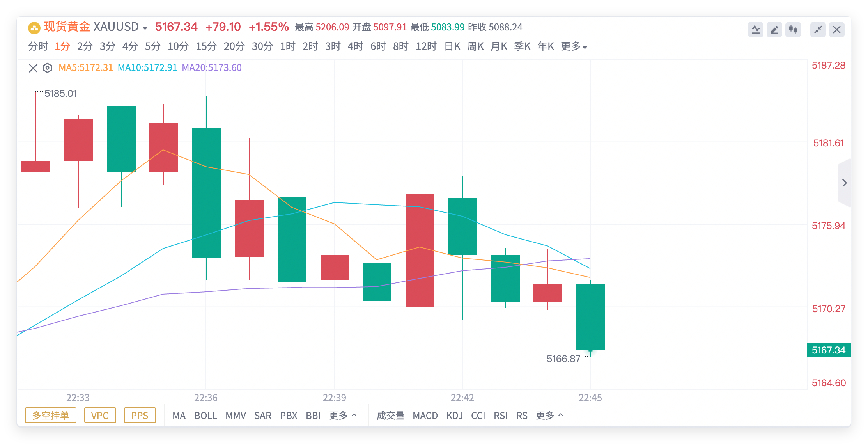This screenshot has width=868, height=444.
Task: Apply the BOLL indicator
Action: [206, 416]
